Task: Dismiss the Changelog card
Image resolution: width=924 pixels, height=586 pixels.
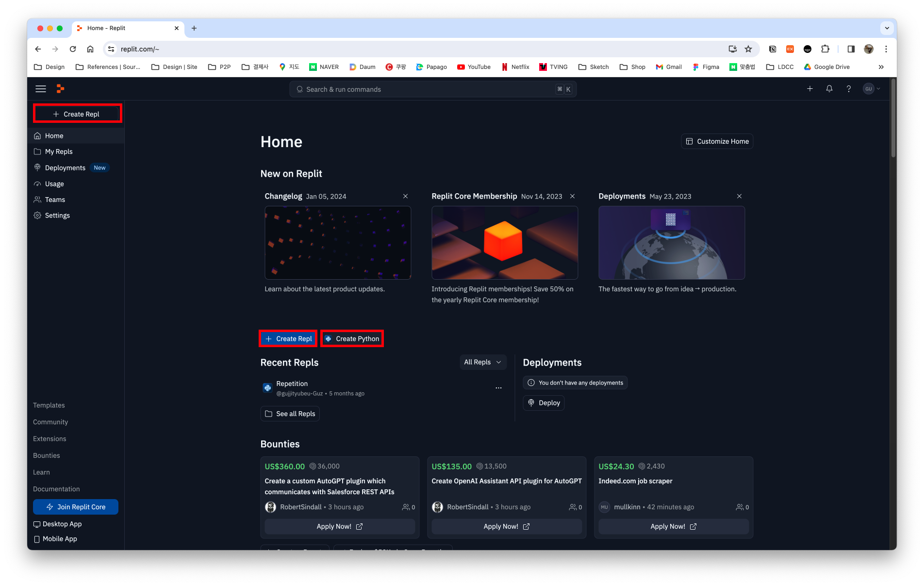Action: [x=406, y=196]
